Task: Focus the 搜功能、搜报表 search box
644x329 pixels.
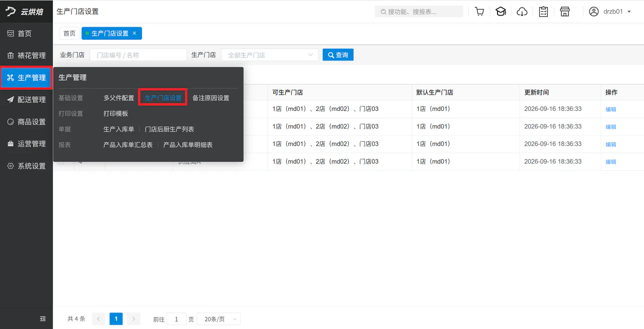Action: click(419, 12)
